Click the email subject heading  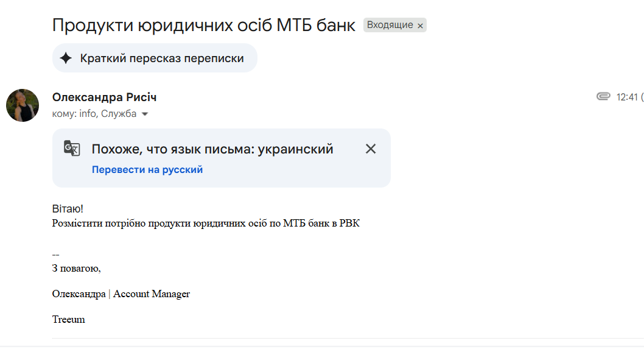(204, 26)
